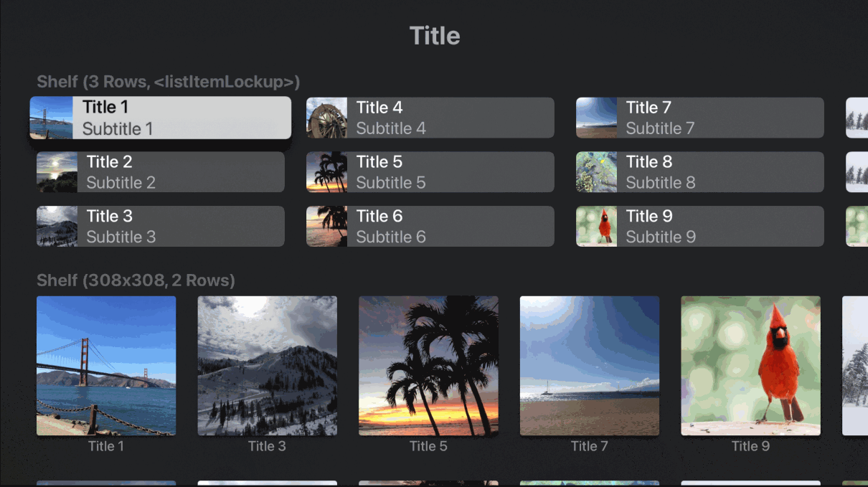This screenshot has height=487, width=868.
Task: Choose the Title 4 / Subtitle 4 list item
Action: point(430,118)
